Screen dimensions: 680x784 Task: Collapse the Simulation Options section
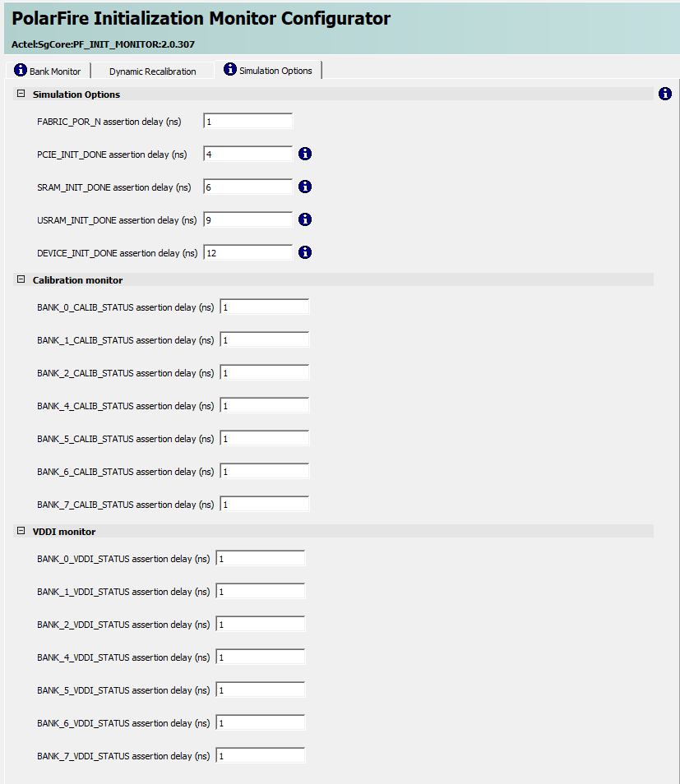coord(21,95)
